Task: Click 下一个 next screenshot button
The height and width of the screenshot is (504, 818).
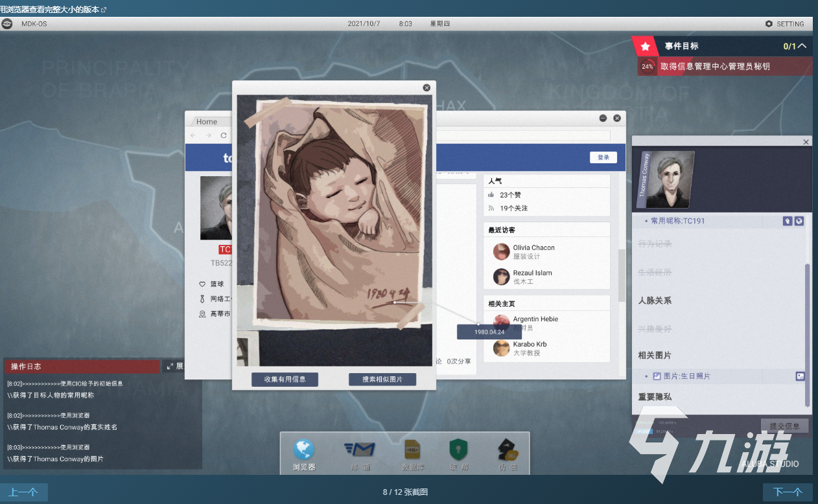Action: pos(788,492)
